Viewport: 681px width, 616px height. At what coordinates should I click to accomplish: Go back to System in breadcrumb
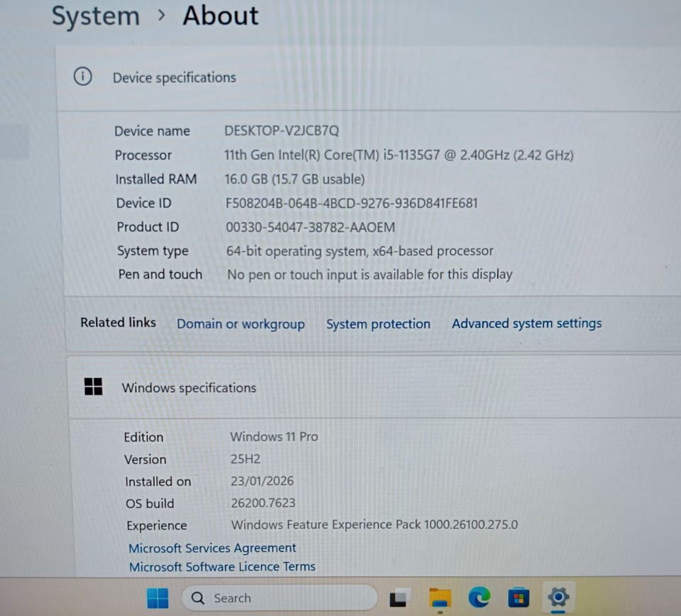96,16
